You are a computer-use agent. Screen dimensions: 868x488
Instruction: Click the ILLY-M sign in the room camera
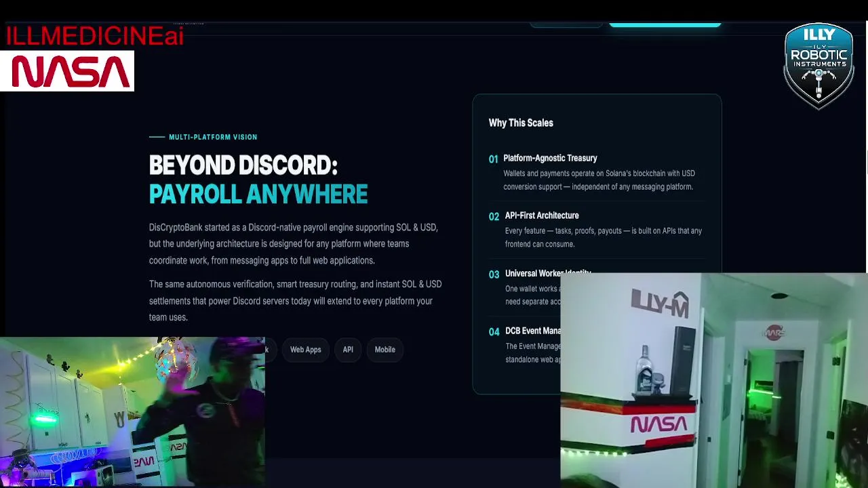660,304
